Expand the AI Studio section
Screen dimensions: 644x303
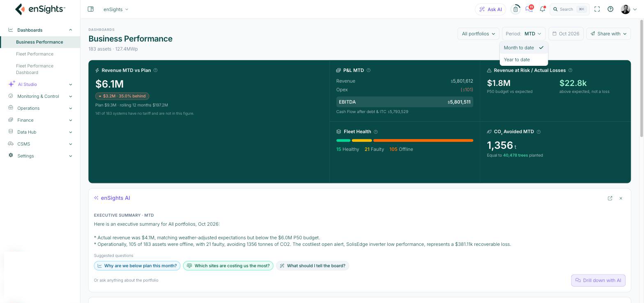coord(40,84)
